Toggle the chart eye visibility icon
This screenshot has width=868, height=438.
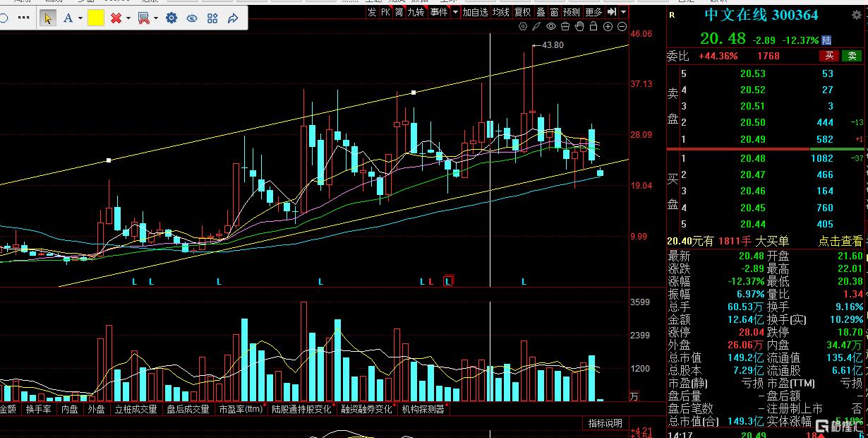(551, 27)
